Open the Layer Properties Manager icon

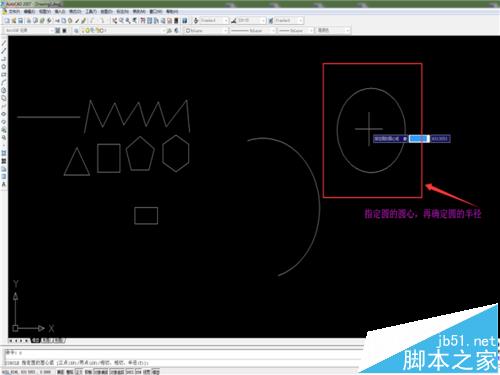pos(76,30)
